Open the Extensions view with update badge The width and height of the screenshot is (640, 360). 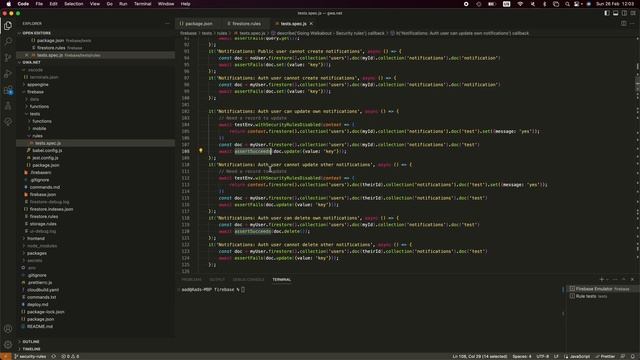8,90
